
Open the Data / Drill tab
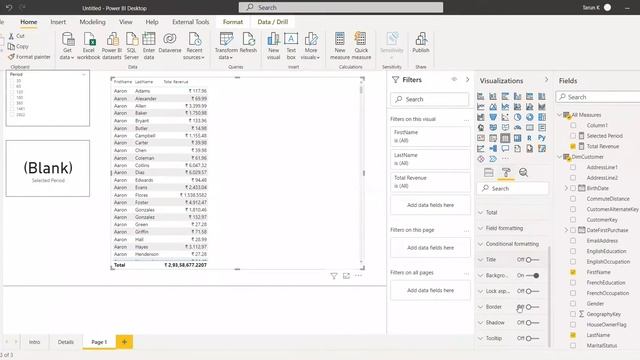pos(273,22)
